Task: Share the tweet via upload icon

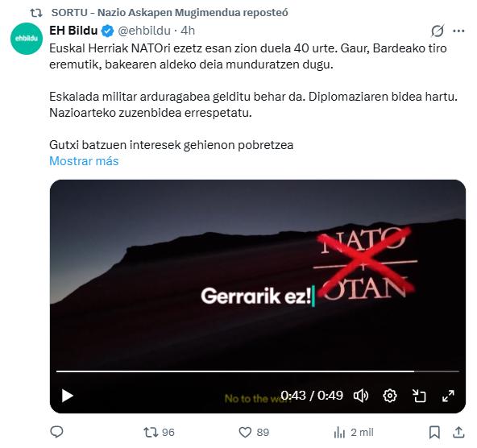Action: coord(458,432)
